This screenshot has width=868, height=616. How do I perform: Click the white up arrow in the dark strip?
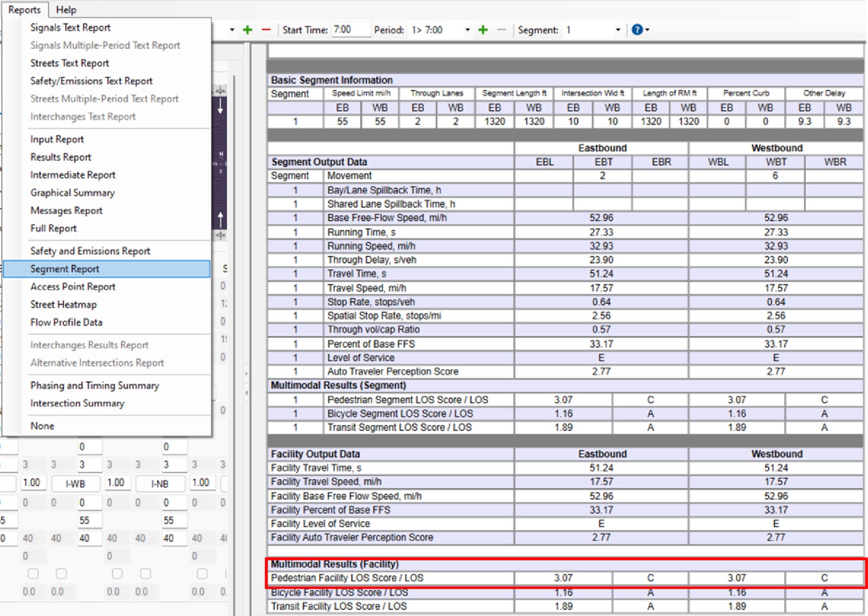pyautogui.click(x=220, y=220)
